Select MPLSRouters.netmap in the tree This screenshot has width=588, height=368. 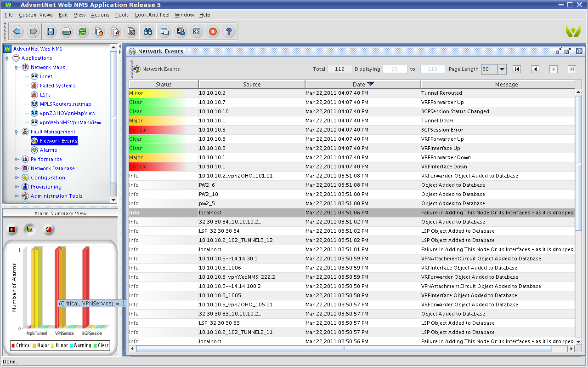tap(65, 104)
